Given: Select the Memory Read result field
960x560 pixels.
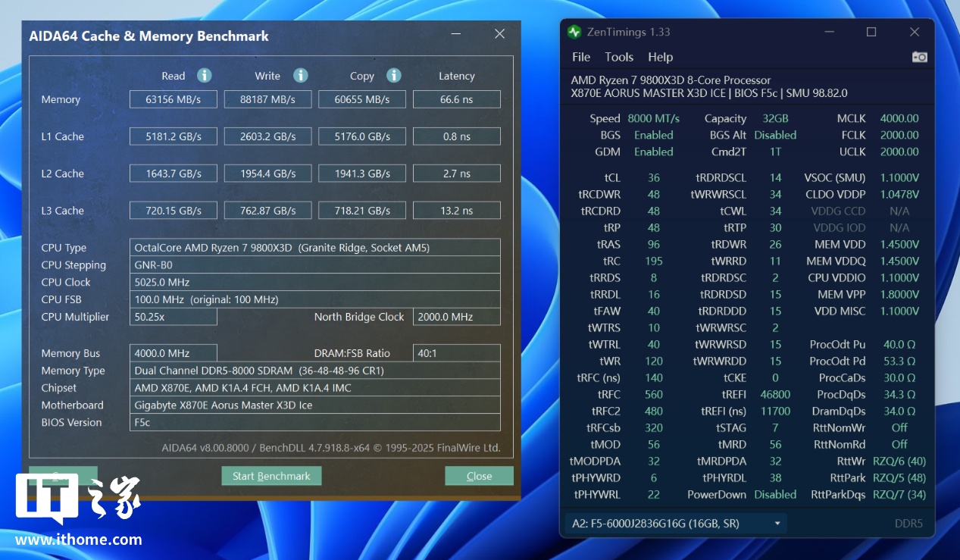Looking at the screenshot, I should tap(174, 99).
